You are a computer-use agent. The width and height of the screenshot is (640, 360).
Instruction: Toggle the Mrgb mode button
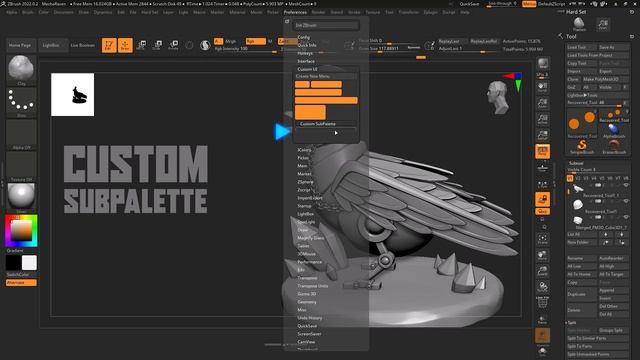pyautogui.click(x=231, y=41)
